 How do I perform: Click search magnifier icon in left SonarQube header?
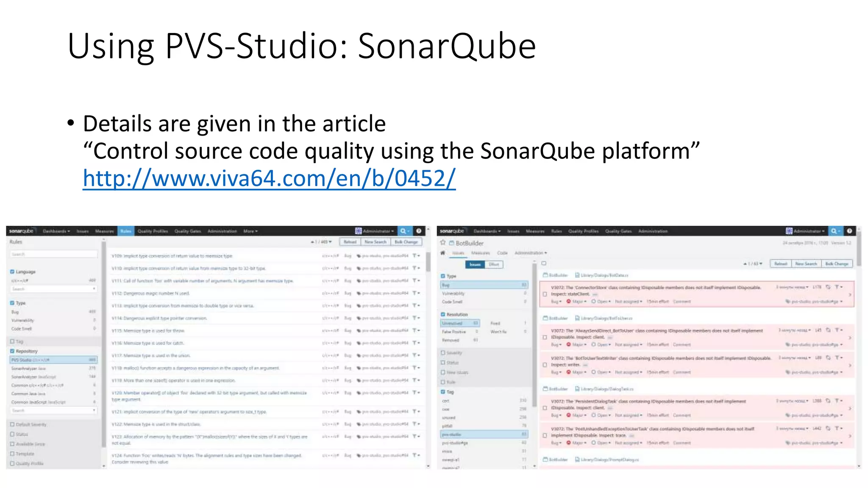click(403, 231)
